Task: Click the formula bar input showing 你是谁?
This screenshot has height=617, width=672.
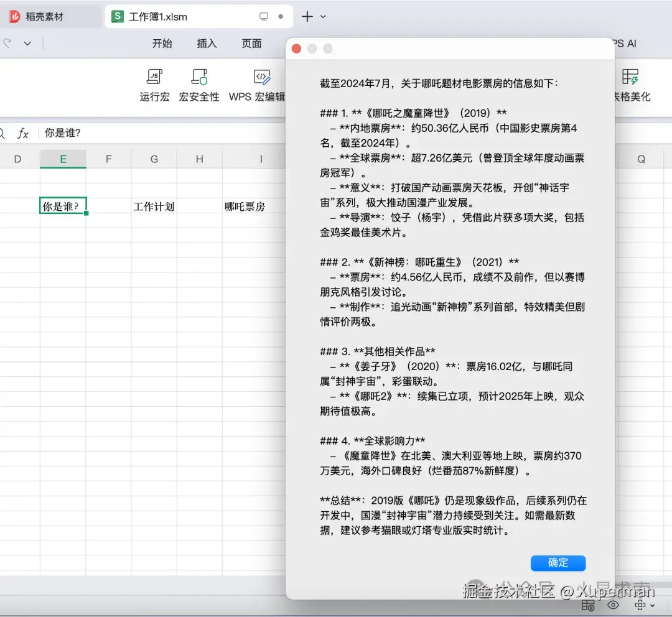Action: (x=163, y=133)
